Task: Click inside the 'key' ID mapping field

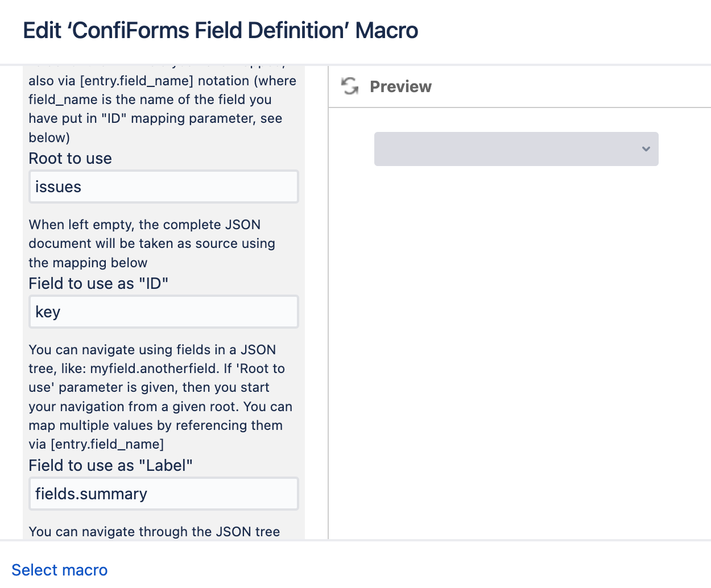Action: [x=163, y=312]
